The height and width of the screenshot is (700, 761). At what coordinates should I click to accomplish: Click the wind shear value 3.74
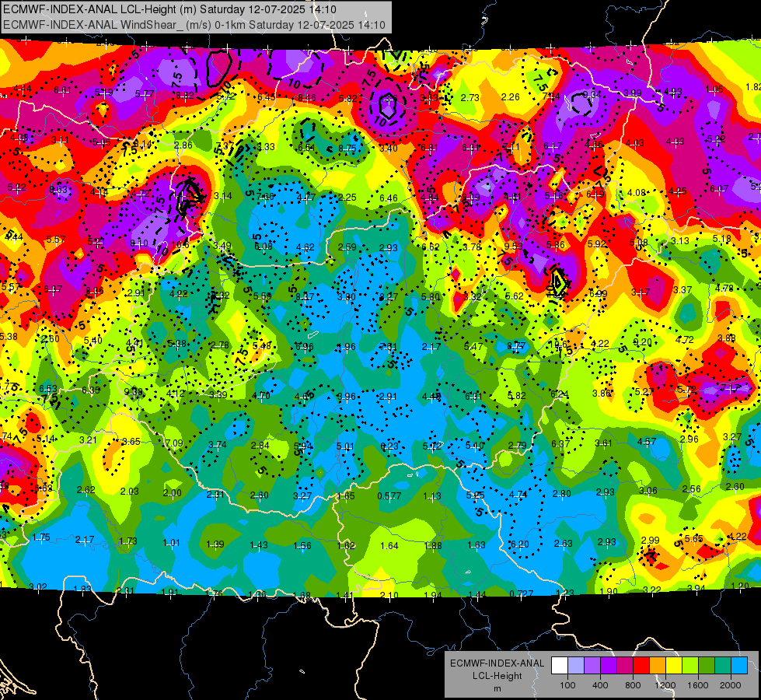coord(218,444)
